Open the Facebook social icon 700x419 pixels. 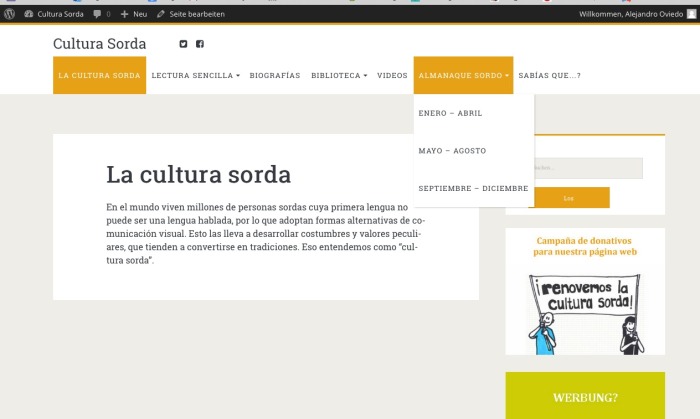coord(200,44)
